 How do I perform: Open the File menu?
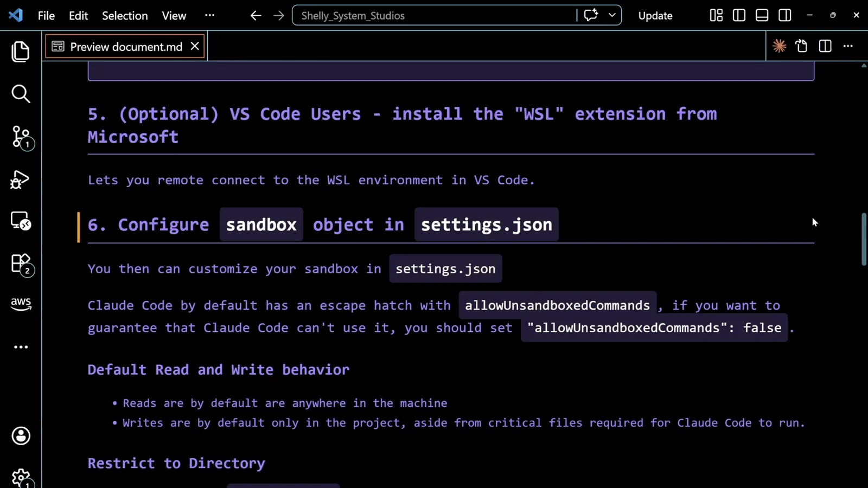click(x=46, y=16)
